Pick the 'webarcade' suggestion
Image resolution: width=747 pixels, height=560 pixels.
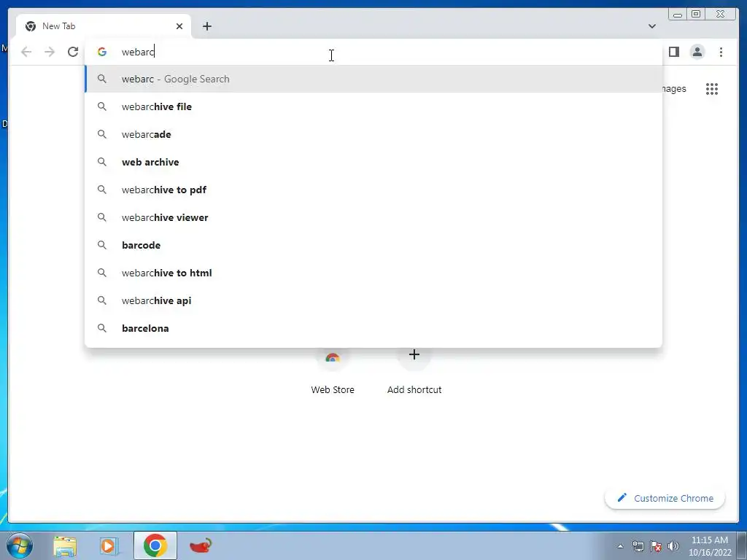click(374, 134)
